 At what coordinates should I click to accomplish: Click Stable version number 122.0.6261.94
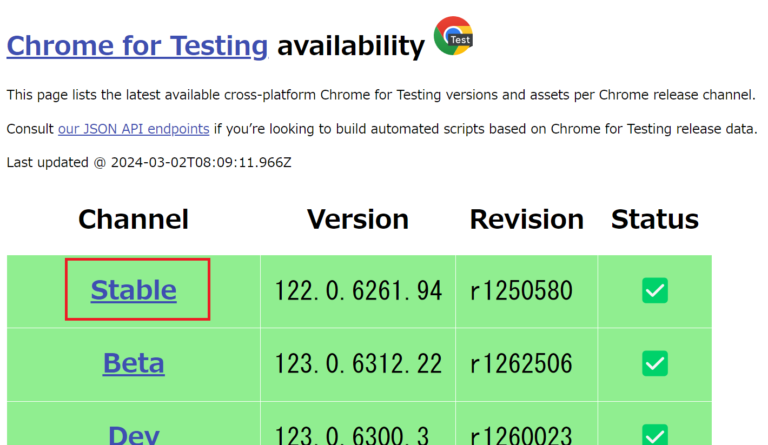pyautogui.click(x=358, y=291)
